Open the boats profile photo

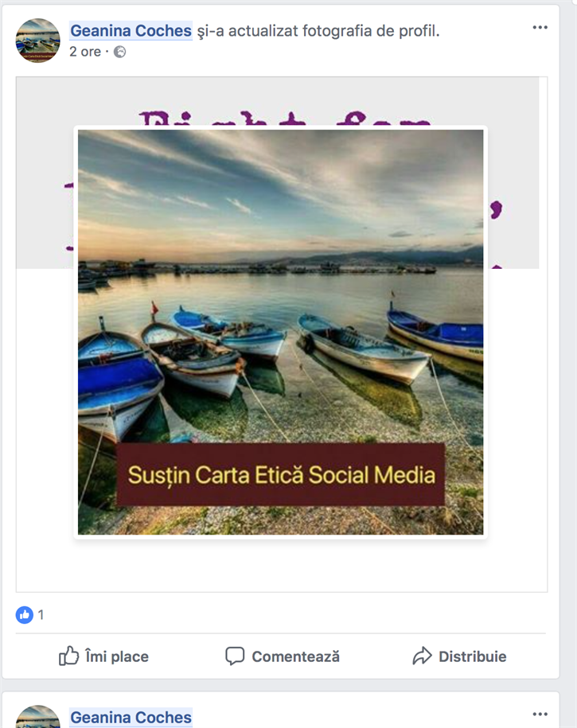tap(281, 332)
